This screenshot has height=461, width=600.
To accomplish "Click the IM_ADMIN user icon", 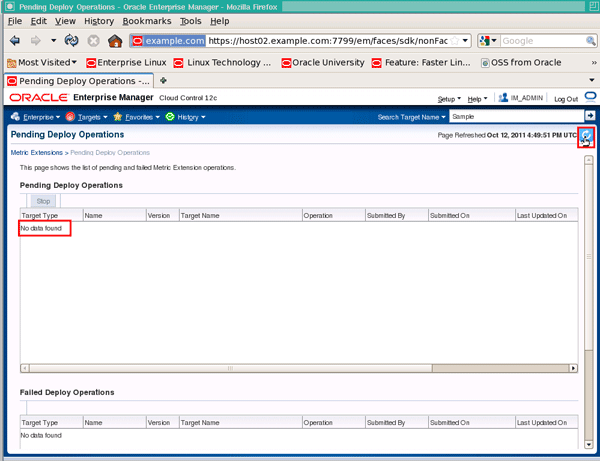I will tap(503, 98).
